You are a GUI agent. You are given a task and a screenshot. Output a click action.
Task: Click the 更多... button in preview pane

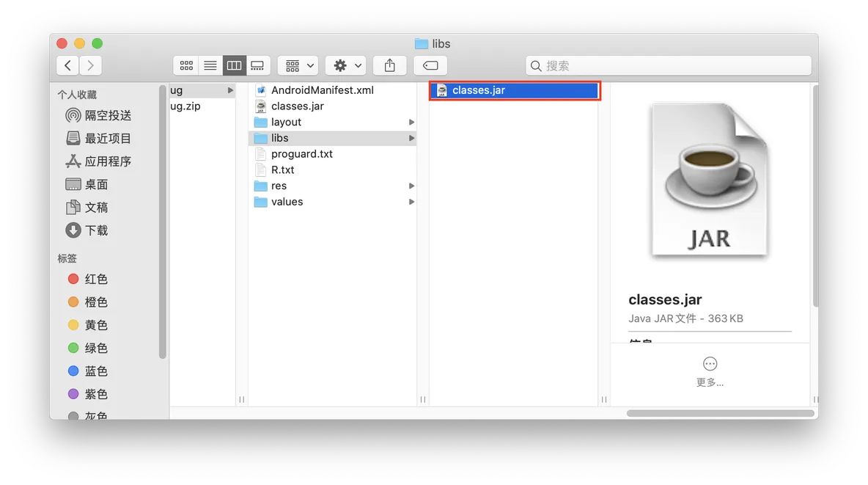coord(710,372)
